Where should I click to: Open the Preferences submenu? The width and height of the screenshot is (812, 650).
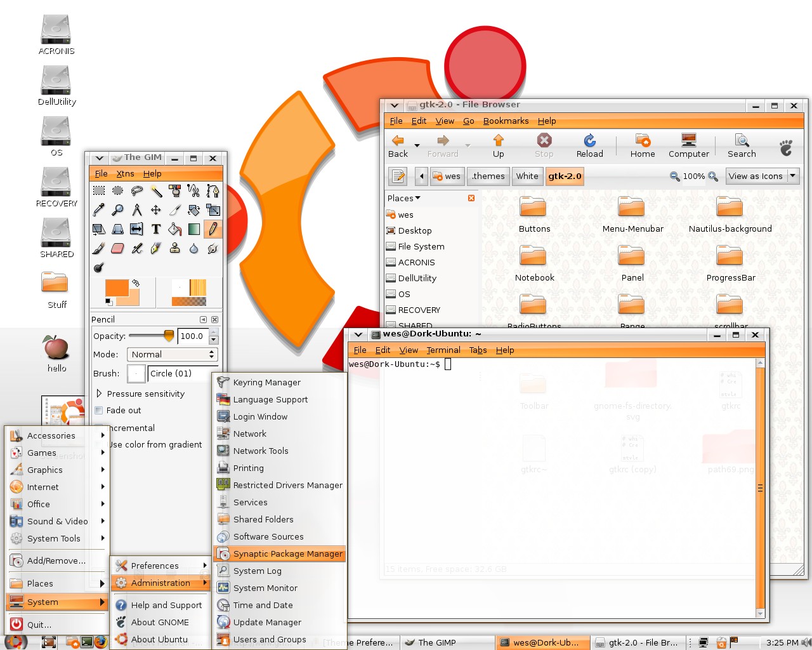tap(160, 566)
